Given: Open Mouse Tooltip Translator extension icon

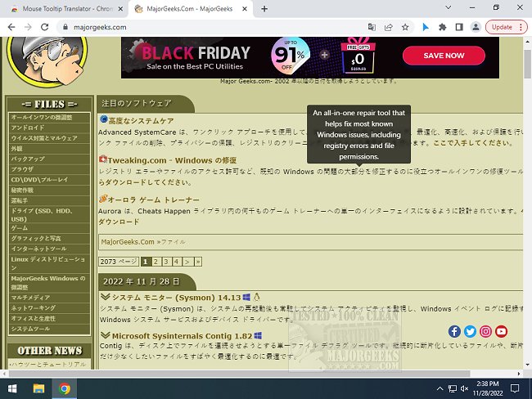Looking at the screenshot, I should (426, 27).
